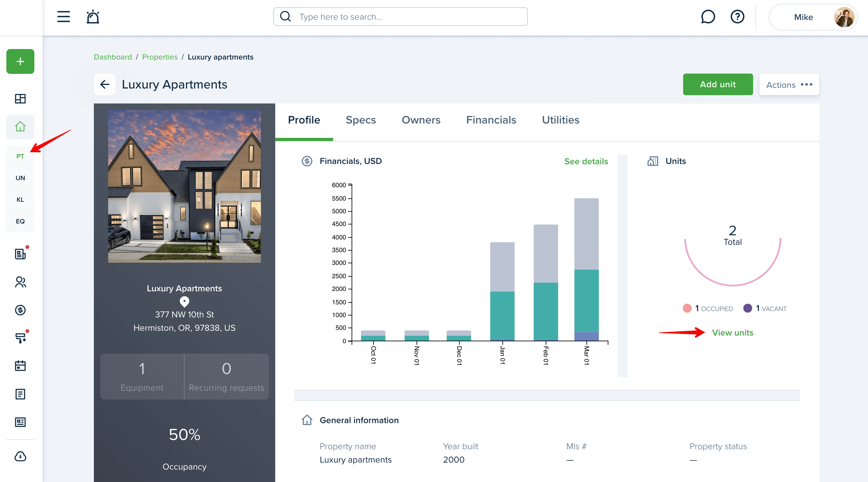Switch to the Financials tab
The image size is (868, 482).
[491, 120]
